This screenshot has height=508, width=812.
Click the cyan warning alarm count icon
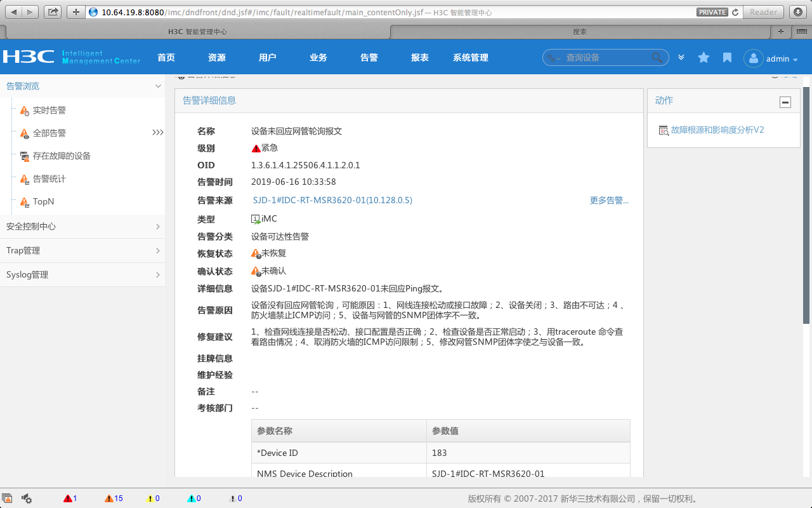[192, 498]
